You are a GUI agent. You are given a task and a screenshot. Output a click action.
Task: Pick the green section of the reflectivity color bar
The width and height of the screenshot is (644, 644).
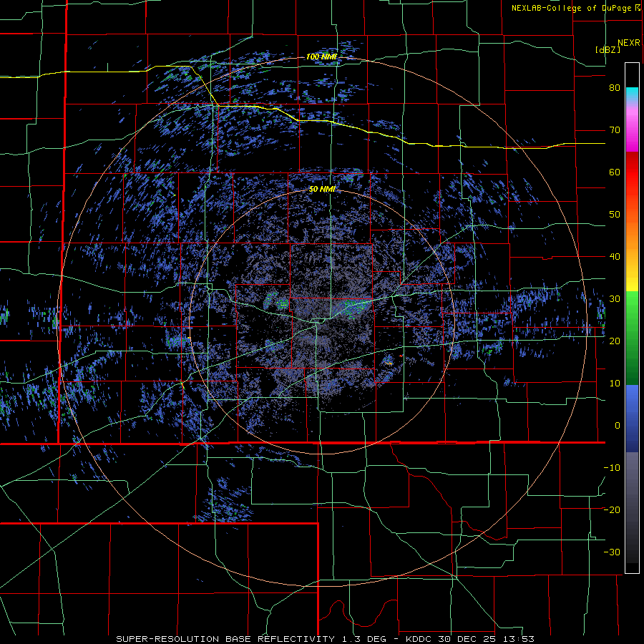(x=632, y=338)
